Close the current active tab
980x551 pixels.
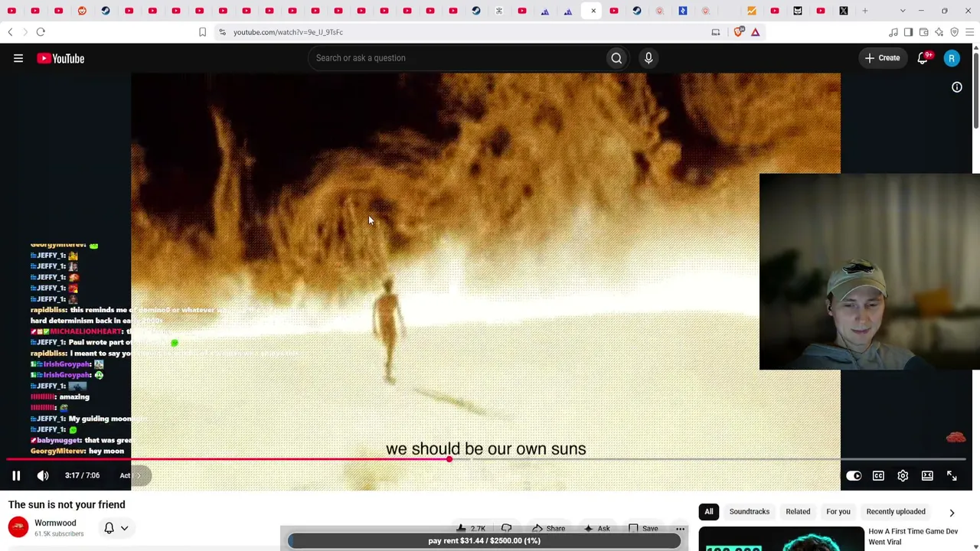(x=593, y=11)
